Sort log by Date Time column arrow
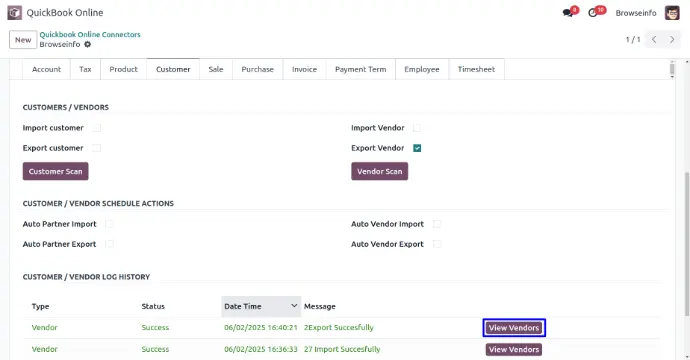 pos(294,306)
